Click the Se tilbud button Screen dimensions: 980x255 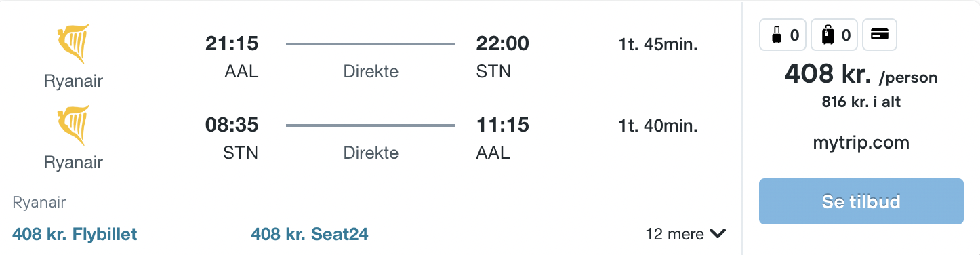[x=861, y=201]
